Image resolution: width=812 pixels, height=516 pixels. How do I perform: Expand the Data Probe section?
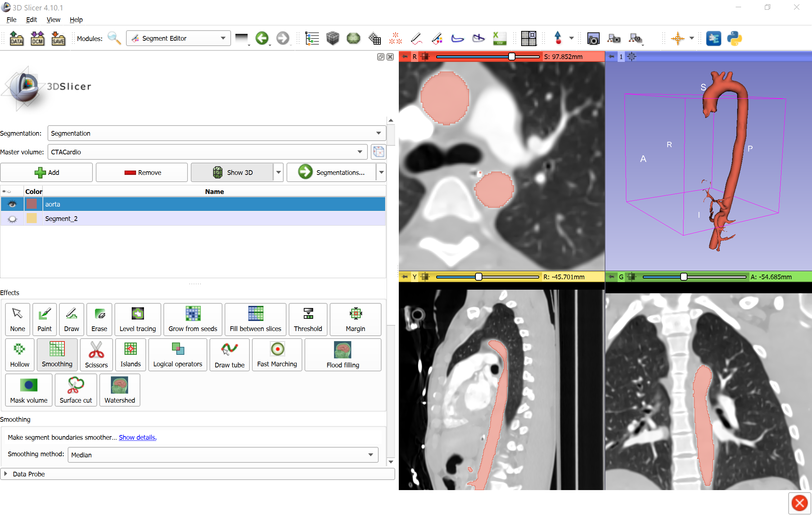point(6,473)
